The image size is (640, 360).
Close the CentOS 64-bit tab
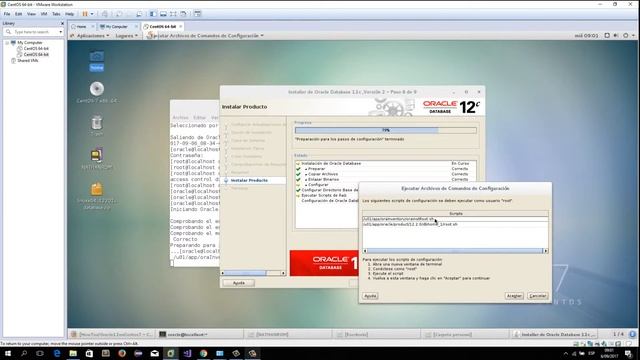(180, 27)
